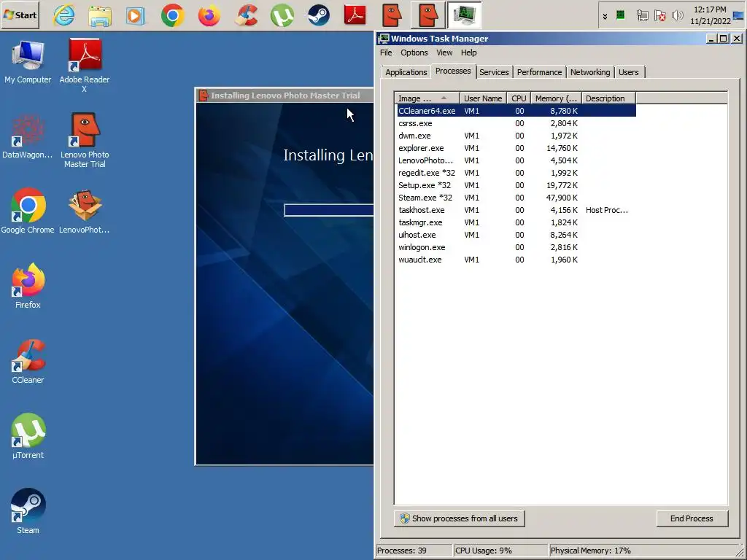This screenshot has height=560, width=747.
Task: Select Adobe Reader X desktop icon
Action: pos(85,66)
